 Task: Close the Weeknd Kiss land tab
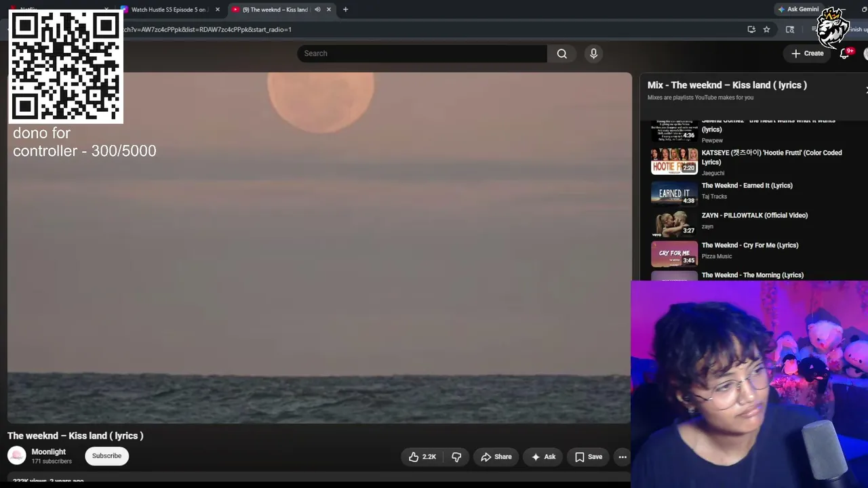coord(329,9)
